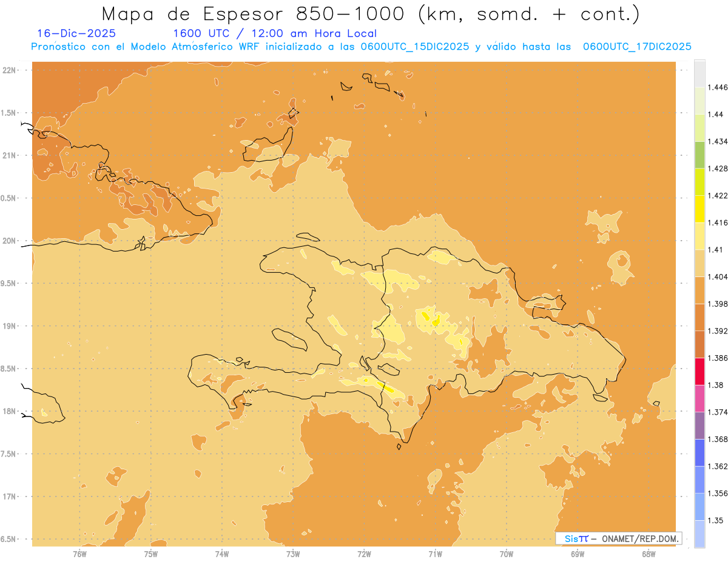Screen dimensions: 728x562
Task: Click the legend value '1.368'
Action: tap(718, 439)
